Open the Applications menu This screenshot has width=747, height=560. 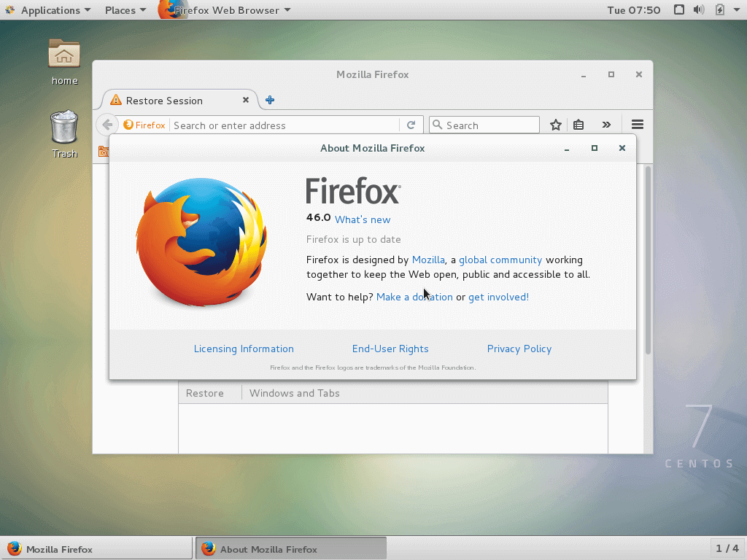[x=50, y=10]
